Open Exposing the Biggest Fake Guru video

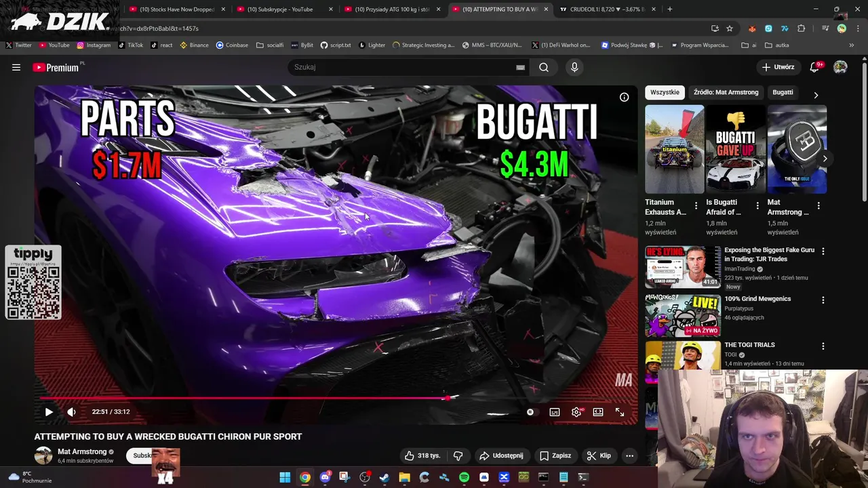pyautogui.click(x=769, y=254)
